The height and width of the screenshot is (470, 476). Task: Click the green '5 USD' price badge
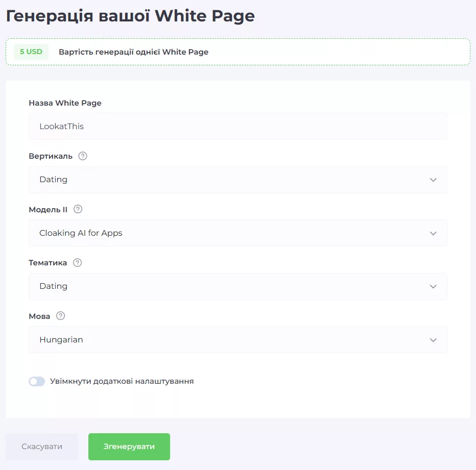tap(31, 52)
